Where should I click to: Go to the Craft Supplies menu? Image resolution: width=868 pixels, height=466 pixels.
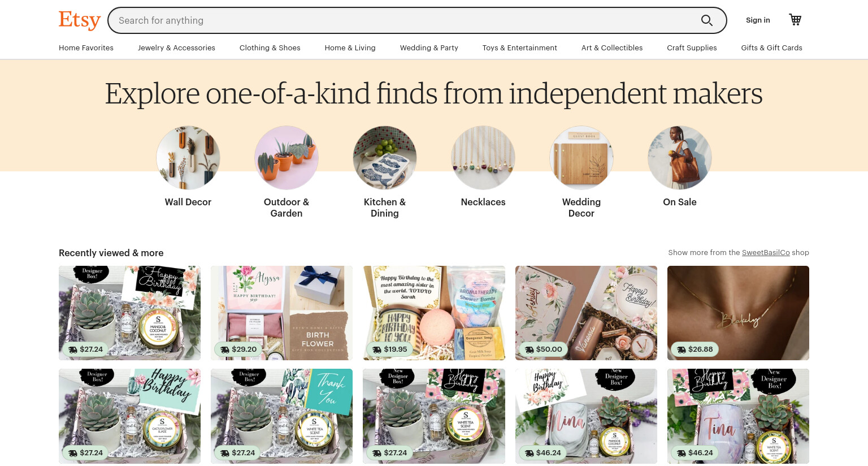692,48
